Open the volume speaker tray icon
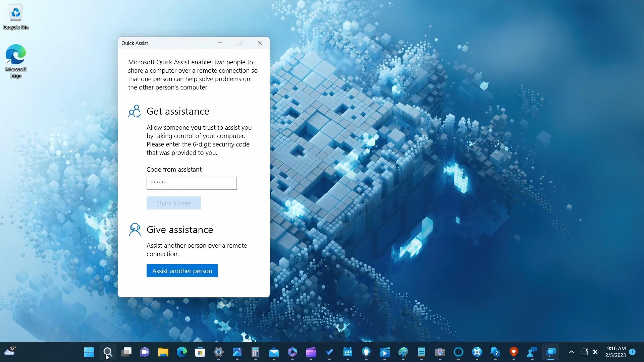Screen dimensions: 644x362 click(x=595, y=352)
